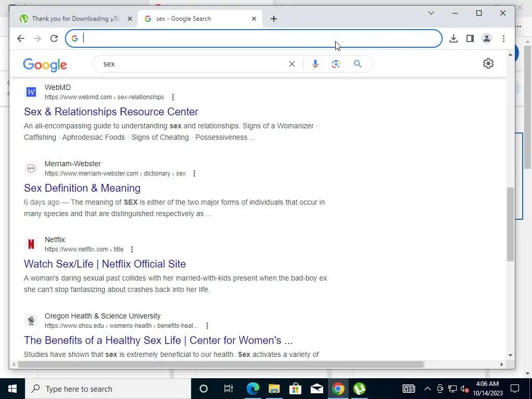Viewport: 532px width, 399px height.
Task: Click the vertical scrollbar thumb
Action: click(510, 224)
